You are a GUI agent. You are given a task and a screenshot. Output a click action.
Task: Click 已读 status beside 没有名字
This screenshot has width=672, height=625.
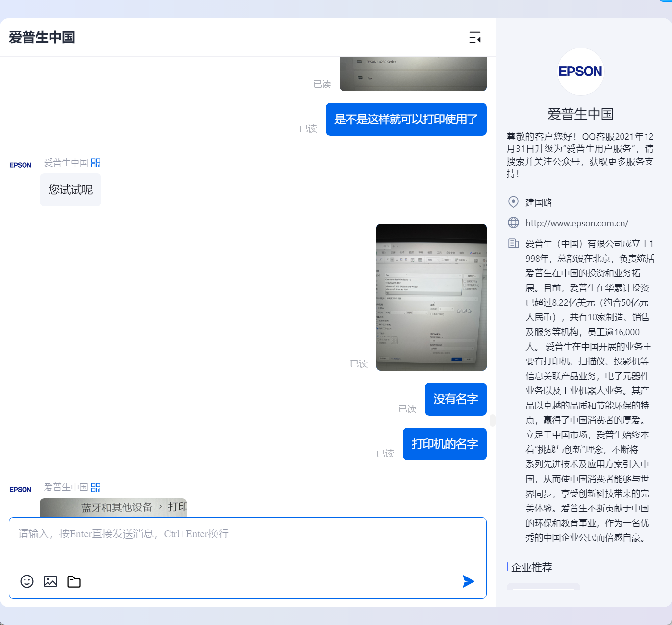[407, 409]
